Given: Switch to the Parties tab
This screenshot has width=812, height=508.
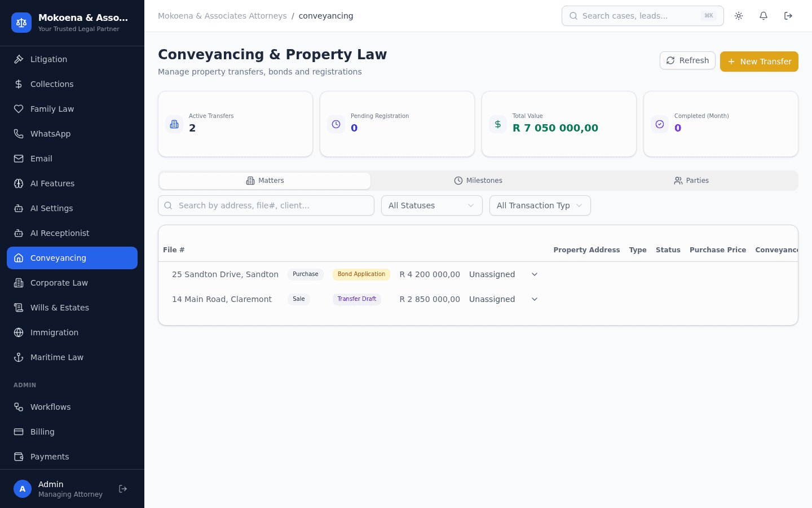Looking at the screenshot, I should (x=691, y=181).
